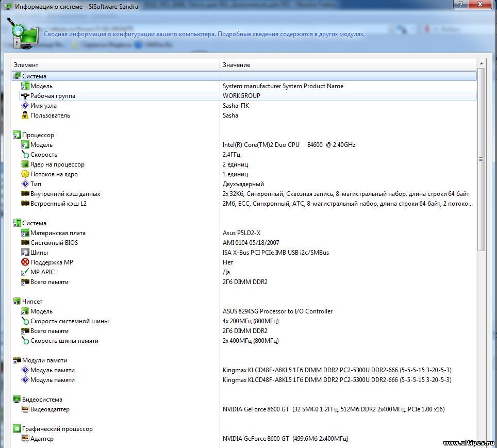Click the Материнская плата icon
Viewport: 497px width, 448px height.
tap(25, 233)
